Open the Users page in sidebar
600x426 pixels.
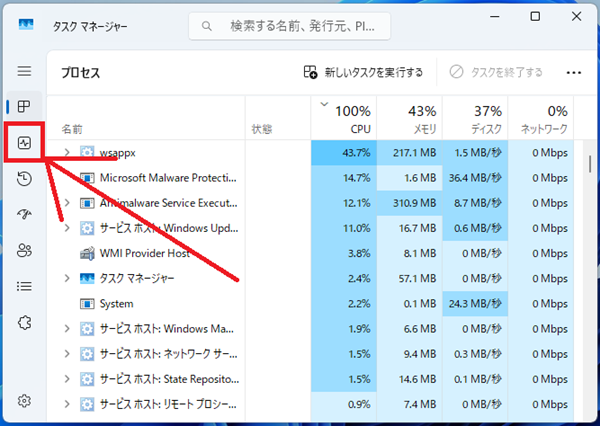pyautogui.click(x=24, y=250)
